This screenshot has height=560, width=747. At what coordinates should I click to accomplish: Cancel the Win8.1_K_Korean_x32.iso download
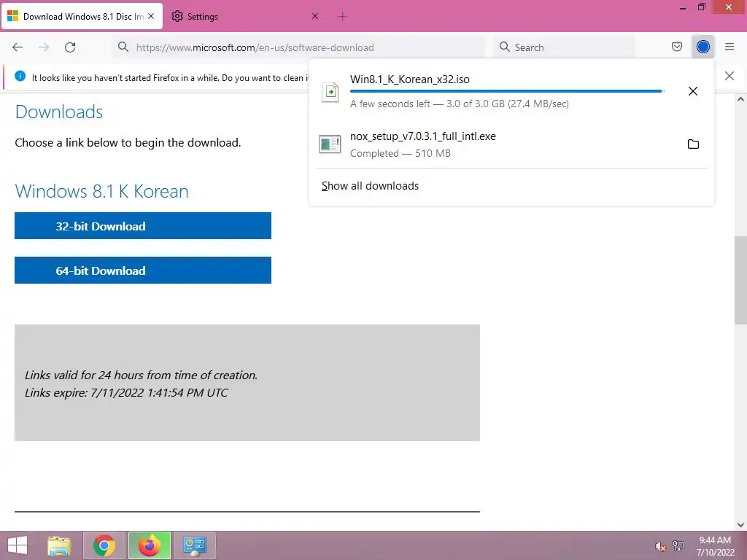click(693, 91)
